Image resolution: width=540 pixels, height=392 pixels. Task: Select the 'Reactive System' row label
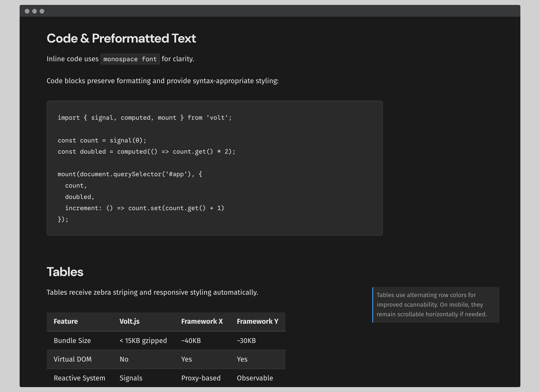80,378
